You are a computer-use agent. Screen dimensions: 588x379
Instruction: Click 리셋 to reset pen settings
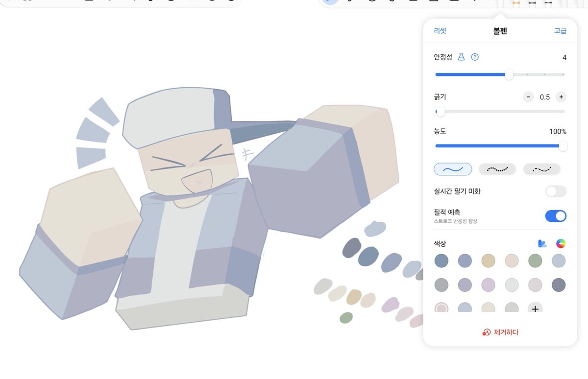coord(440,31)
